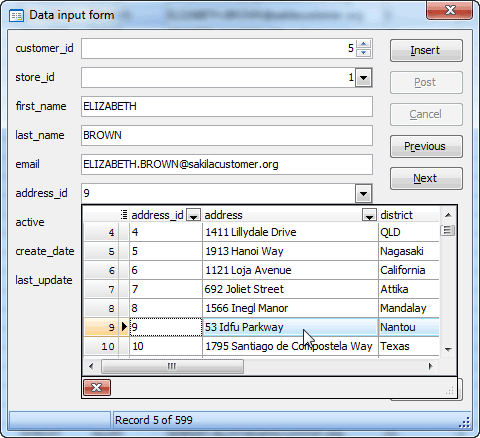Go to the Previous record
480x438 pixels.
(x=426, y=146)
